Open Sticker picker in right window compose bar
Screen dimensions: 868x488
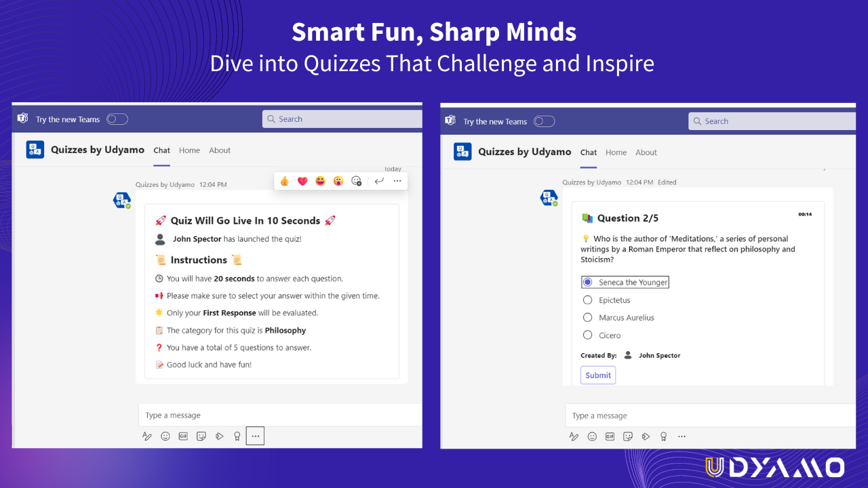628,436
